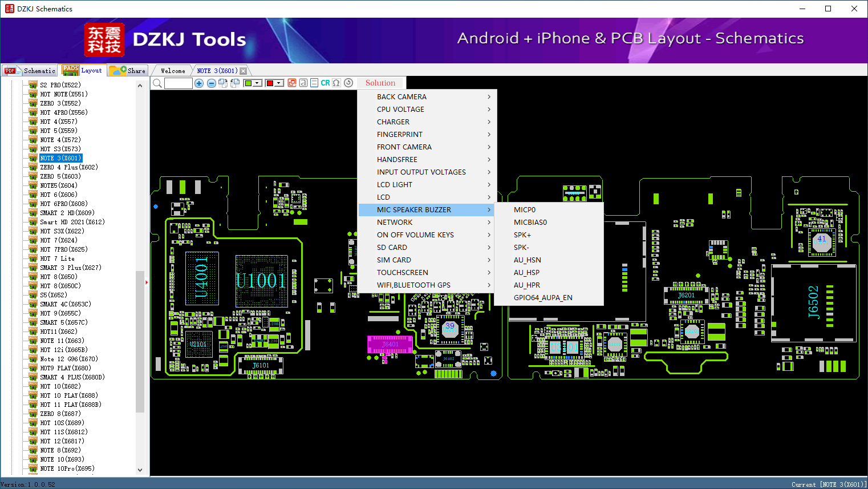Click the red color swatch
Image resolution: width=868 pixels, height=489 pixels.
coord(270,83)
